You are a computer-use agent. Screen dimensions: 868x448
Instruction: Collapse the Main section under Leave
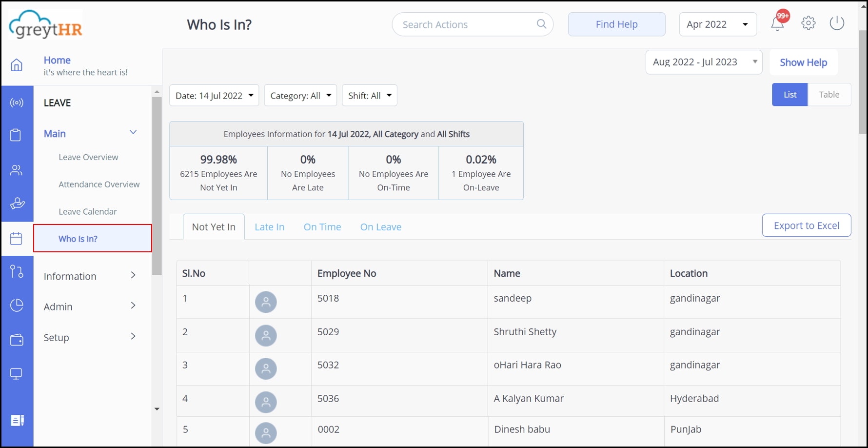[133, 132]
